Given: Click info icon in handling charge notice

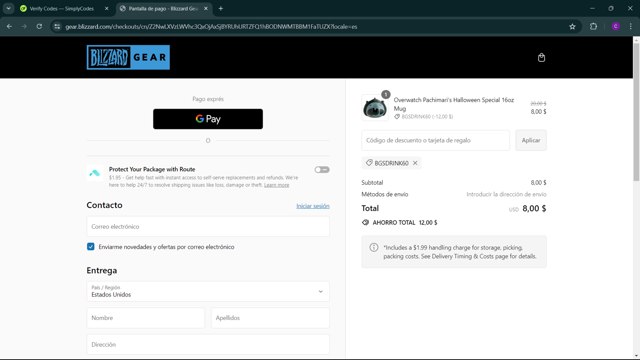Looking at the screenshot, I should [x=373, y=247].
